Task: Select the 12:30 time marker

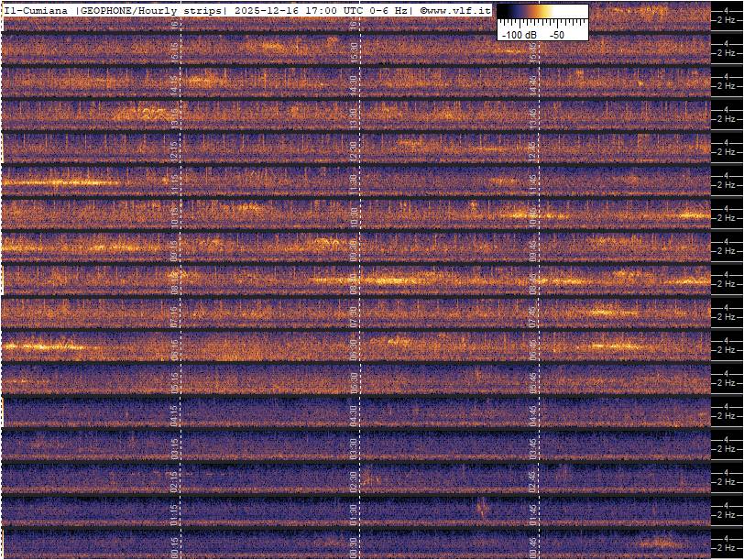Action: (x=354, y=148)
